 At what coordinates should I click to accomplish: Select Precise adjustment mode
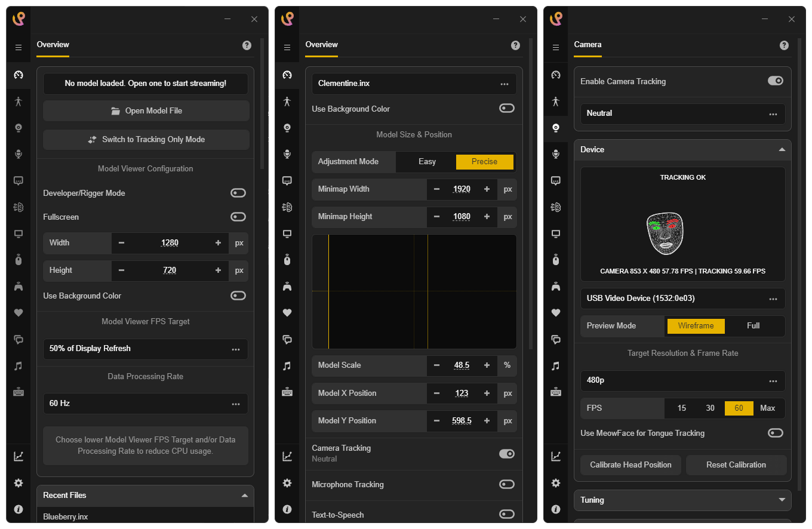[x=484, y=162]
